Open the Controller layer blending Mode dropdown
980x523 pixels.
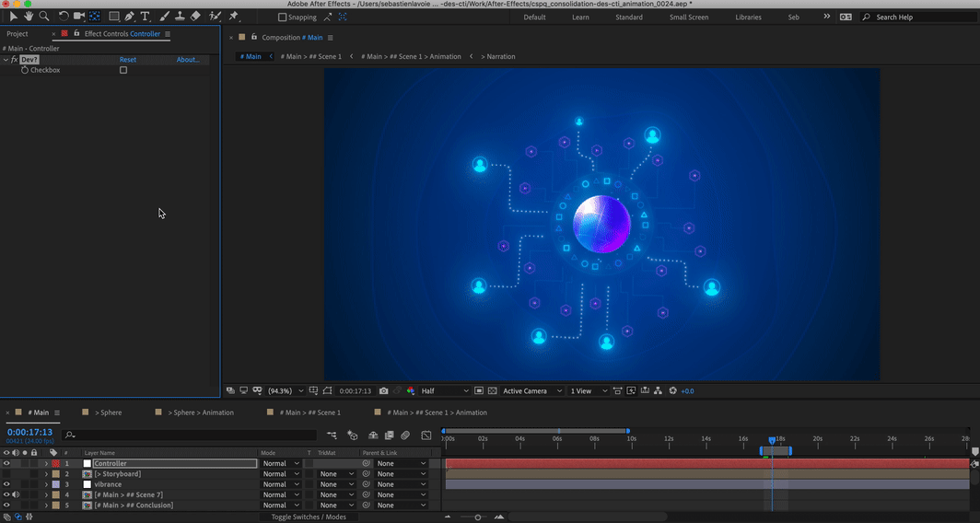281,464
